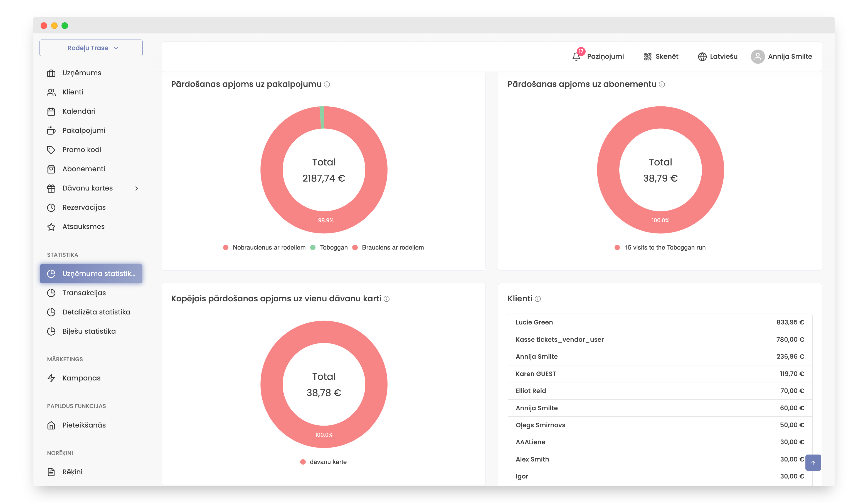Click the Latviešu globe language icon

click(702, 57)
